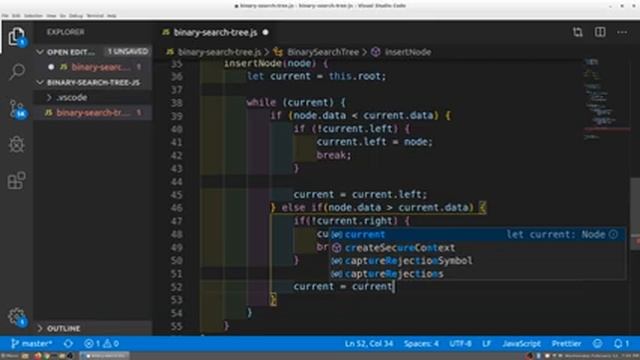Click unsaved dot on binary-search-tree.js tab
Viewport: 640px width, 360px height.
point(265,32)
